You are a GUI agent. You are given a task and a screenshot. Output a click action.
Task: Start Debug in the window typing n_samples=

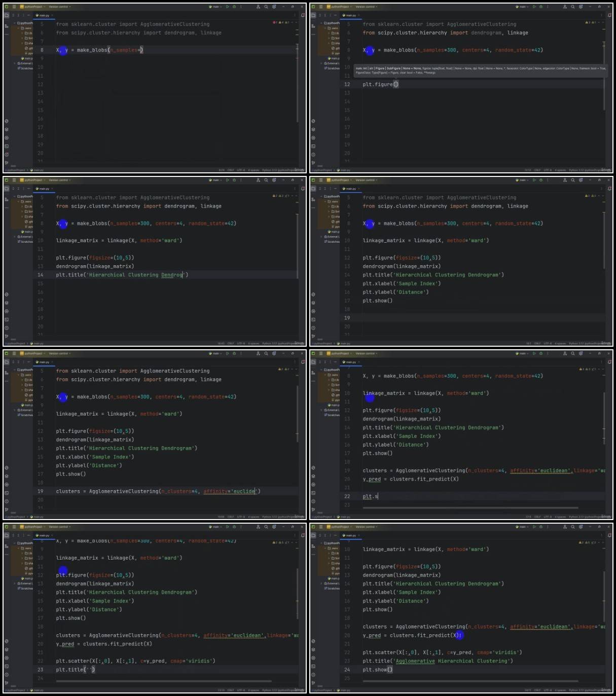234,7
